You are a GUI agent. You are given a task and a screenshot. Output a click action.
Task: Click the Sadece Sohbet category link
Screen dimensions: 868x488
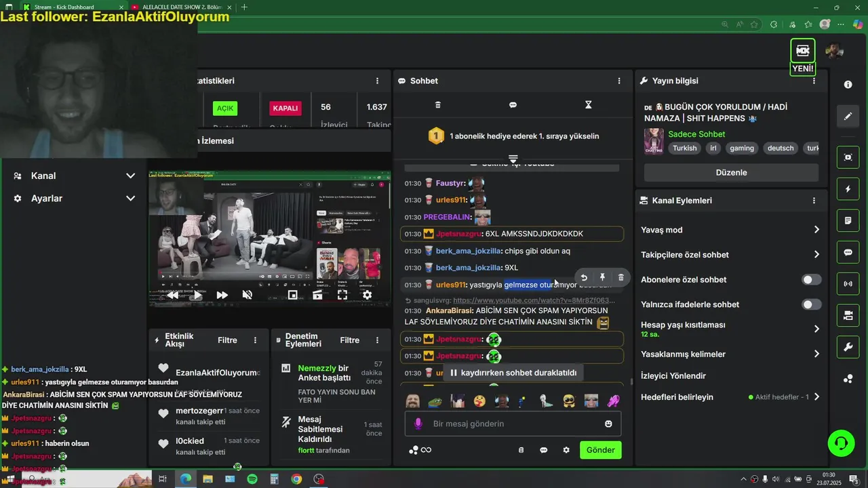(696, 134)
